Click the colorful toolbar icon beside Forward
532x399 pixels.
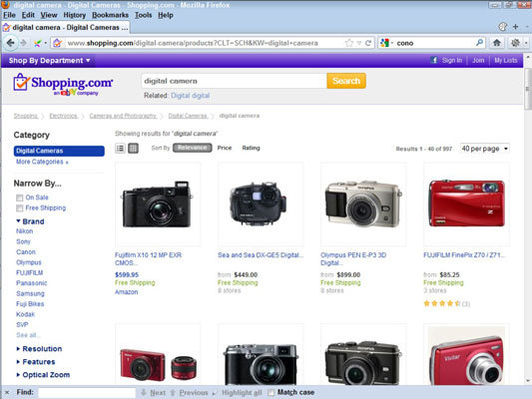(37, 43)
